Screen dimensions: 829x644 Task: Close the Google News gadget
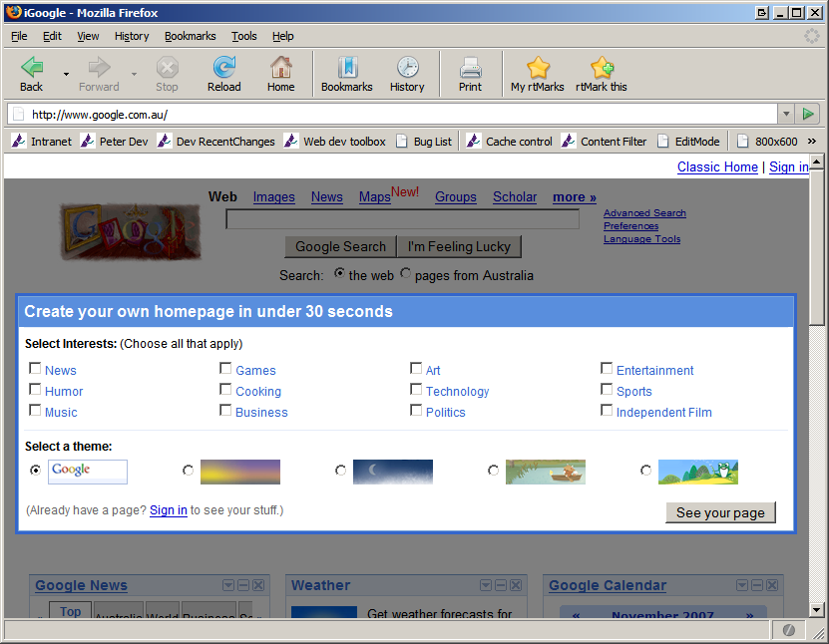tap(258, 585)
